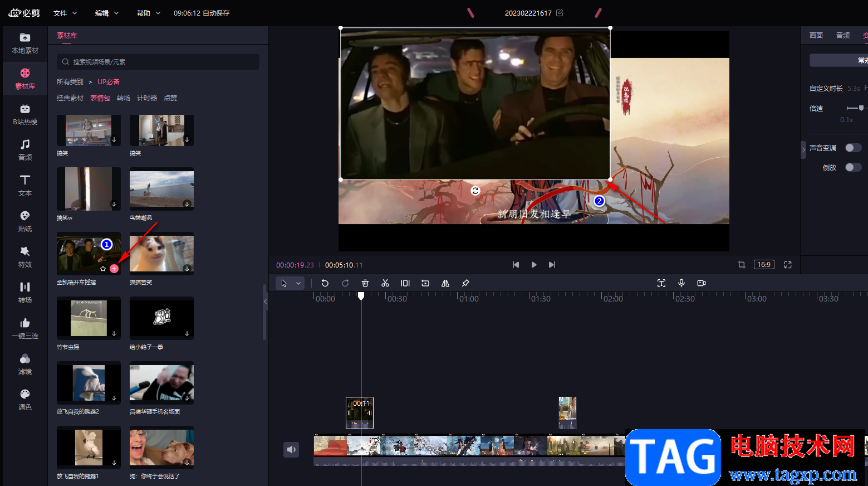The width and height of the screenshot is (868, 486).
Task: Enable the 倒放 reverse playback switch
Action: (x=853, y=167)
